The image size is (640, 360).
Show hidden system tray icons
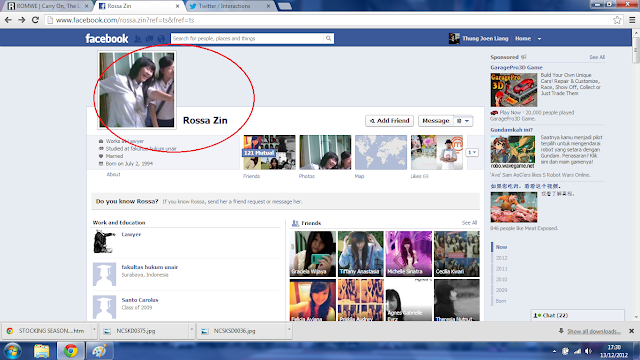tap(554, 351)
